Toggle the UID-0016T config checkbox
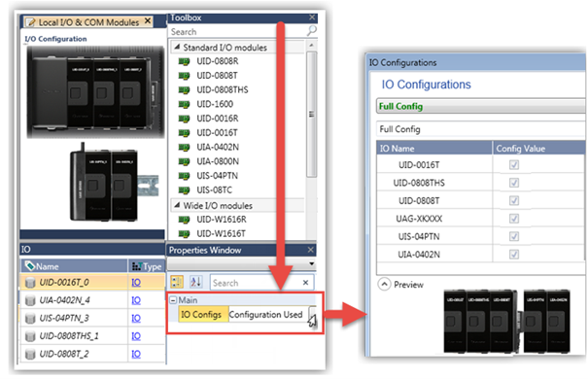The image size is (588, 379). tap(514, 164)
